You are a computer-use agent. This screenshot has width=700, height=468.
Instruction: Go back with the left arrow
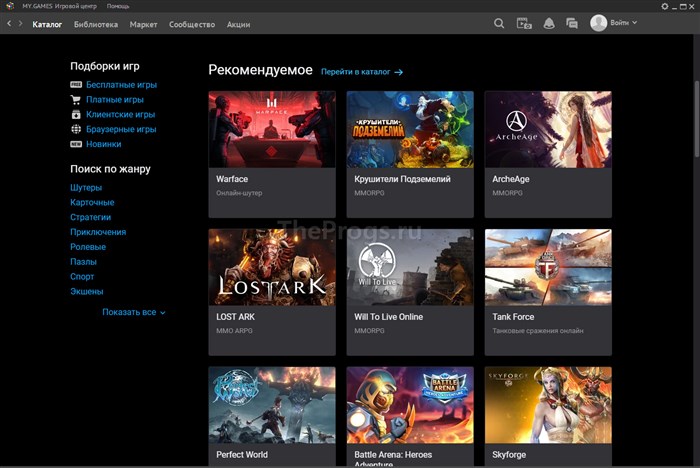pos(9,23)
